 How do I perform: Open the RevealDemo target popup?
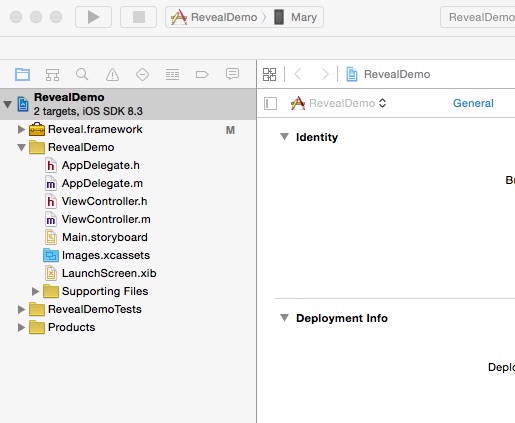coord(338,103)
